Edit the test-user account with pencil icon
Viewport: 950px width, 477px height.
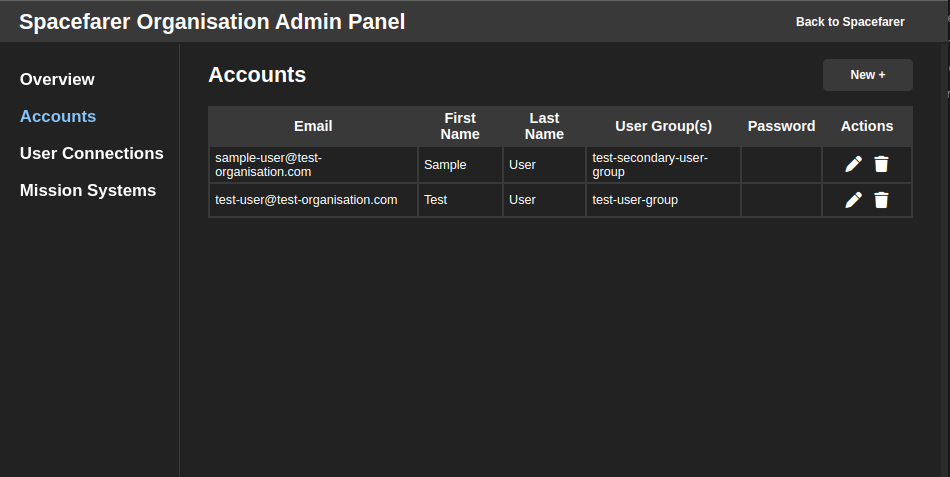click(x=853, y=200)
